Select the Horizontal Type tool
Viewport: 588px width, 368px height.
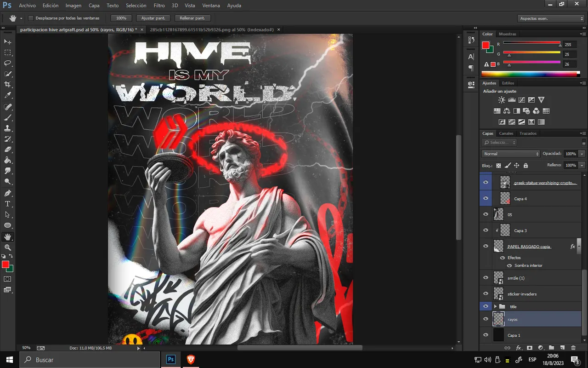click(x=8, y=204)
